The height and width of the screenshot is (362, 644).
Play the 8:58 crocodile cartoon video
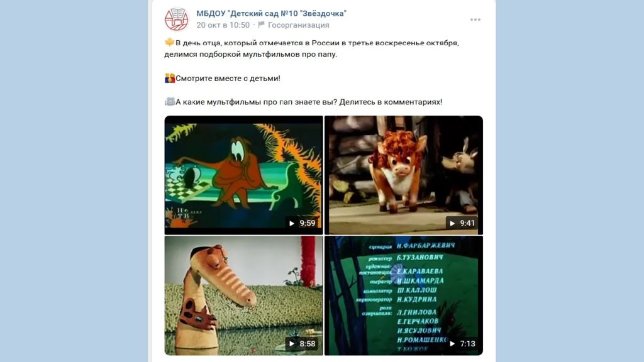click(x=243, y=295)
